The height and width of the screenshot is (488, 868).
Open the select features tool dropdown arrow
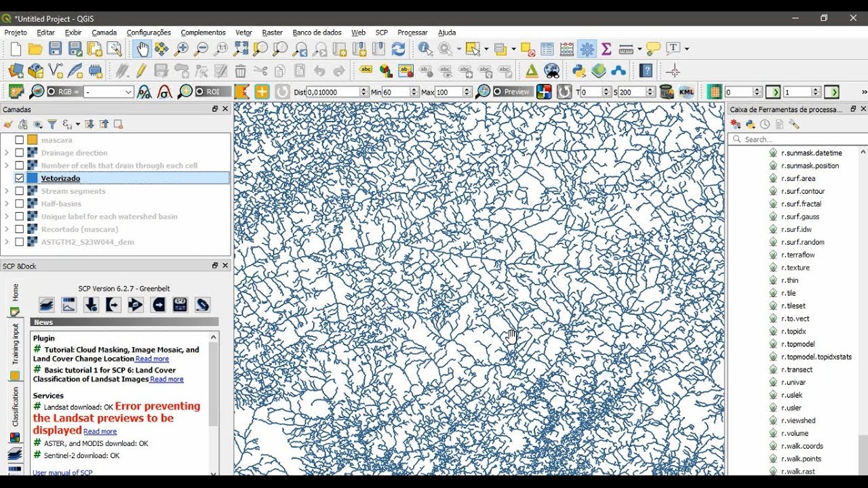pos(486,49)
